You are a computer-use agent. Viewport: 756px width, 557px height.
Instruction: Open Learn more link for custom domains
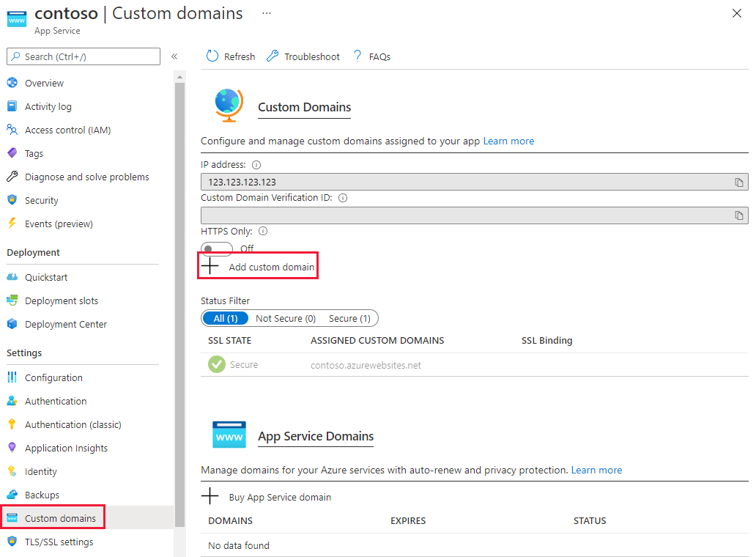pos(508,141)
